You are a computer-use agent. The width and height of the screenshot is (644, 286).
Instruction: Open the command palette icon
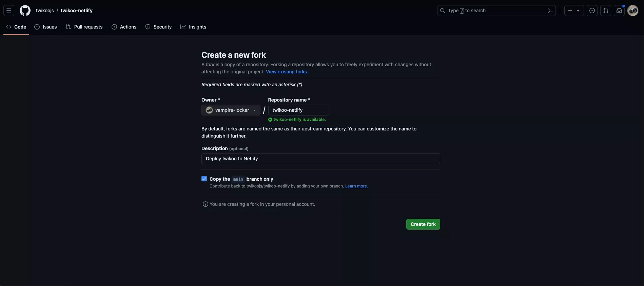pyautogui.click(x=550, y=11)
